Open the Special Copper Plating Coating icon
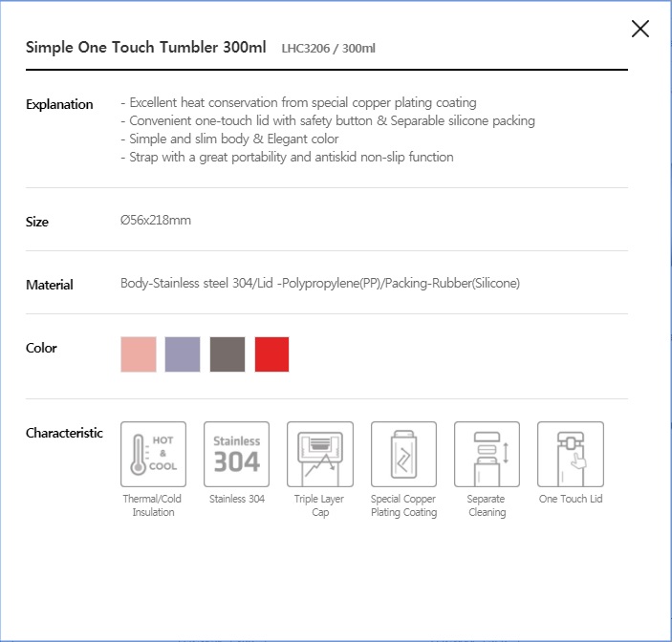The width and height of the screenshot is (672, 642). point(403,454)
